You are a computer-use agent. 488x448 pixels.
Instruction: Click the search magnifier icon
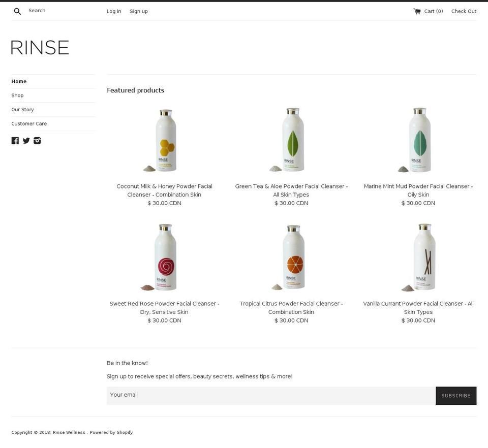[17, 12]
